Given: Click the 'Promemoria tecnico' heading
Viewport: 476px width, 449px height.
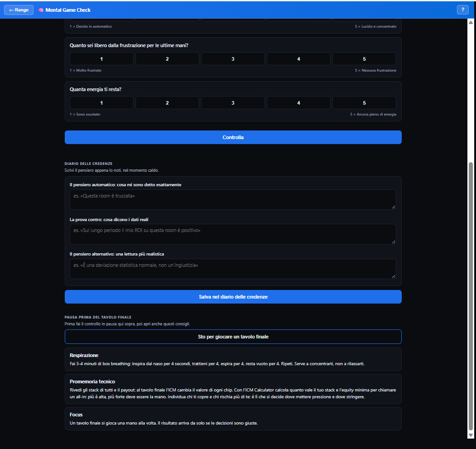Looking at the screenshot, I should click(92, 381).
